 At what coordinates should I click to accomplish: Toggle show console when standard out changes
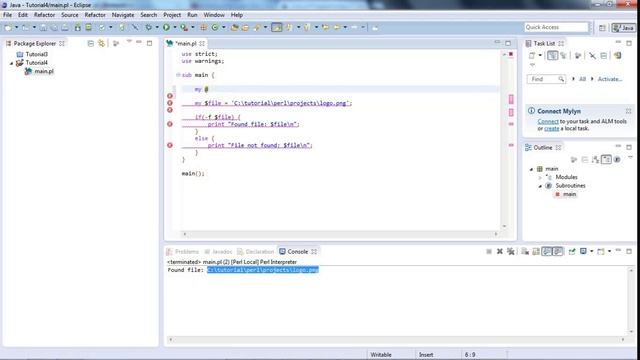coord(547,251)
